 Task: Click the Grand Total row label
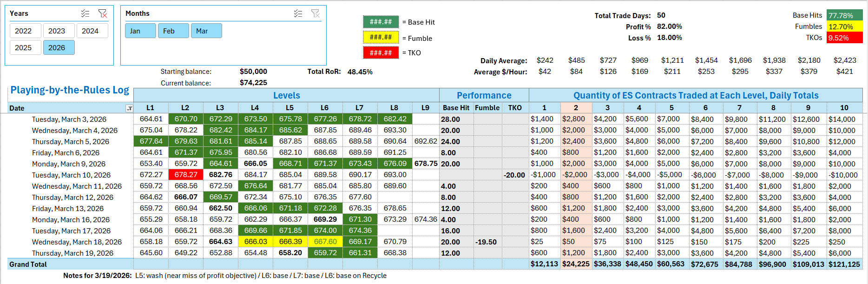click(x=28, y=264)
